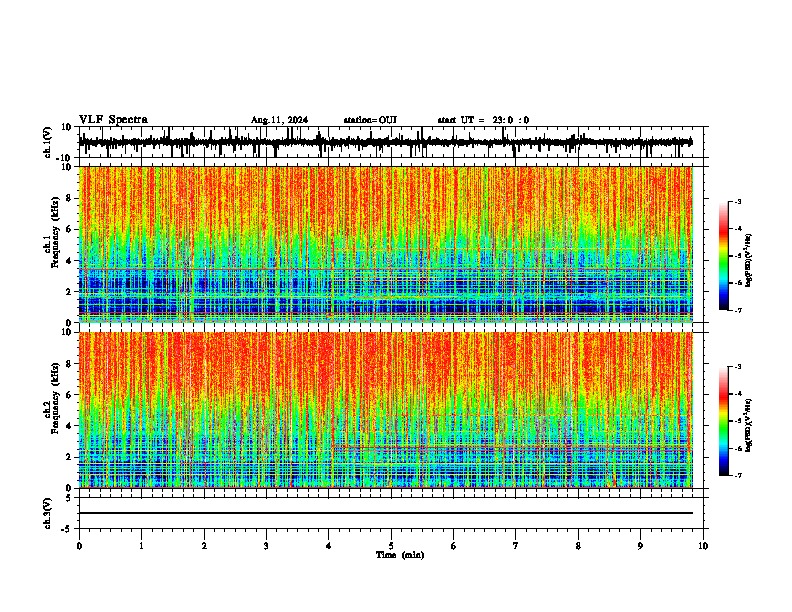
Task: Click the ch.1 color scale bar
Action: click(x=723, y=256)
